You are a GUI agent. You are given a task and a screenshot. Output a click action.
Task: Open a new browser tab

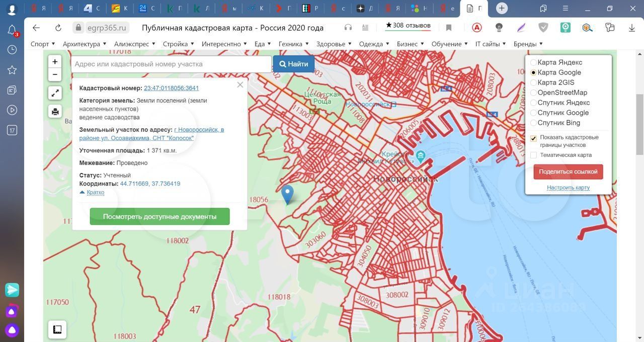point(502,8)
